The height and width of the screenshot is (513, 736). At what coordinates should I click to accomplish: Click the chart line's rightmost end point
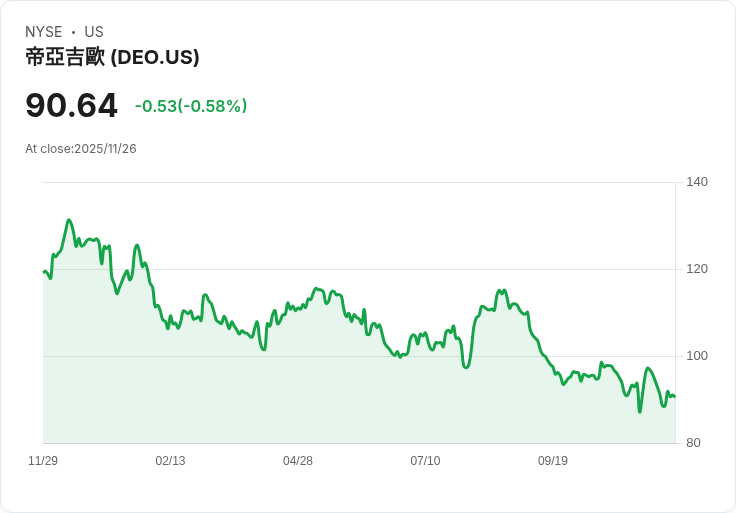675,397
